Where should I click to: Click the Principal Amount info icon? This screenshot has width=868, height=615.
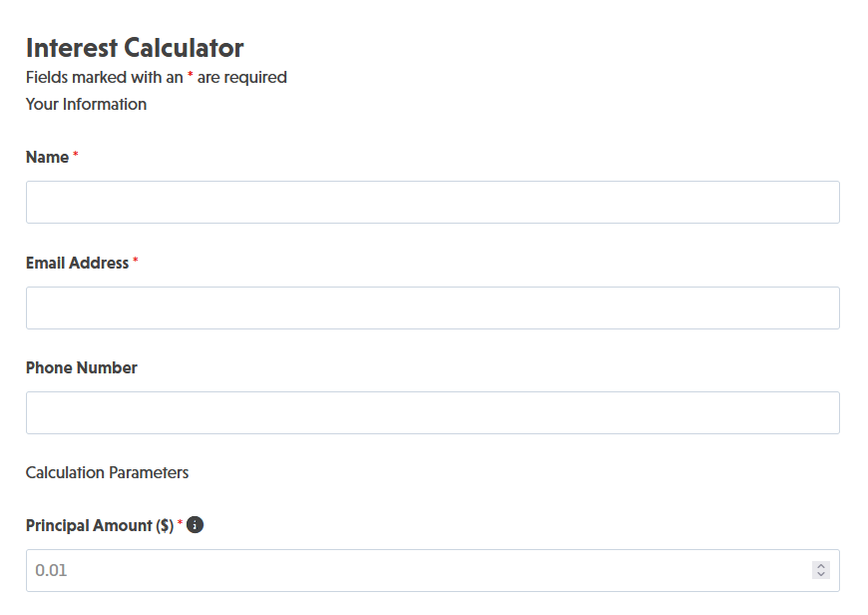[x=196, y=525]
